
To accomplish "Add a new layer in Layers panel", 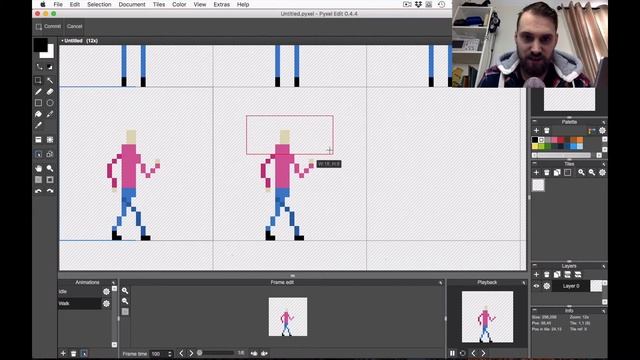I will click(536, 275).
